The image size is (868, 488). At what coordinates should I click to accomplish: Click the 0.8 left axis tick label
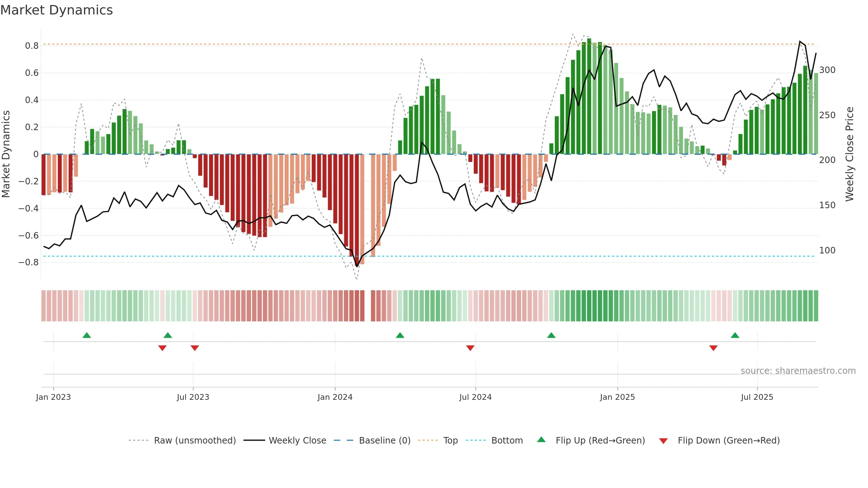[32, 46]
